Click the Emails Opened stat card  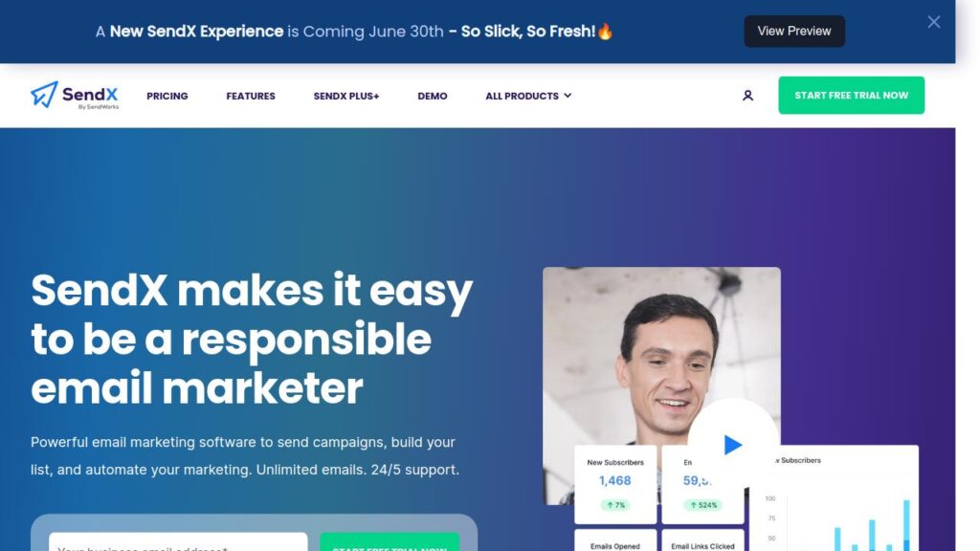coord(615,540)
